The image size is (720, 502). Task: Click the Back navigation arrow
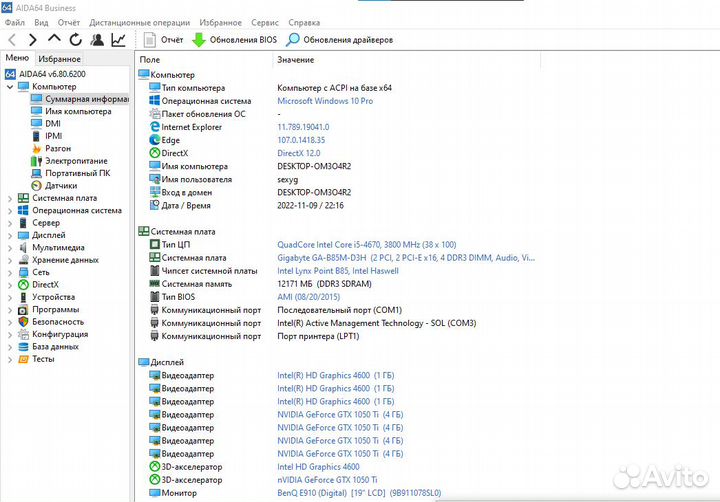point(11,40)
